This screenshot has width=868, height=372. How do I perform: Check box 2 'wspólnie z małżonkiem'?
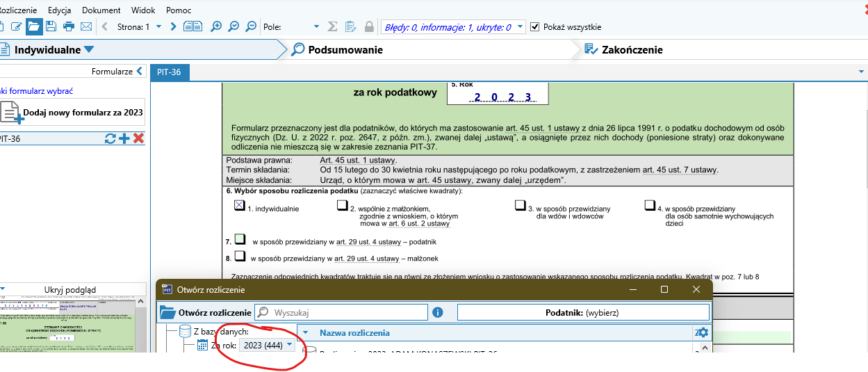[x=342, y=205]
